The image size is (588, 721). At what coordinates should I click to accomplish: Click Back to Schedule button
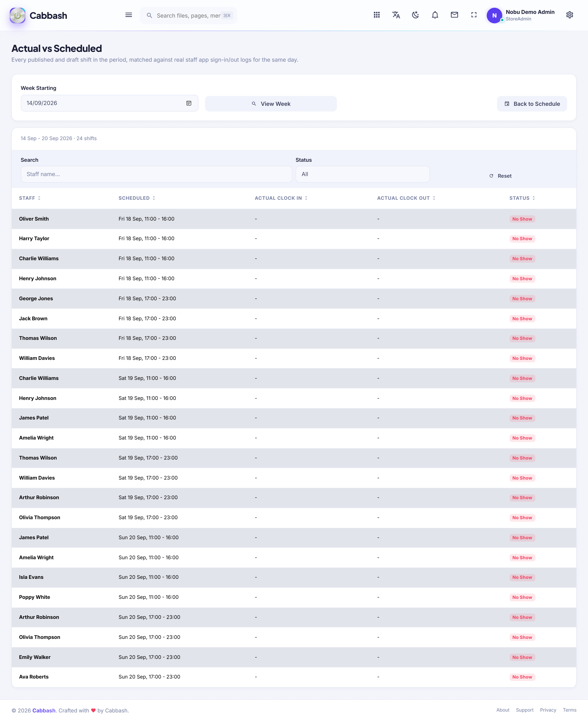532,104
